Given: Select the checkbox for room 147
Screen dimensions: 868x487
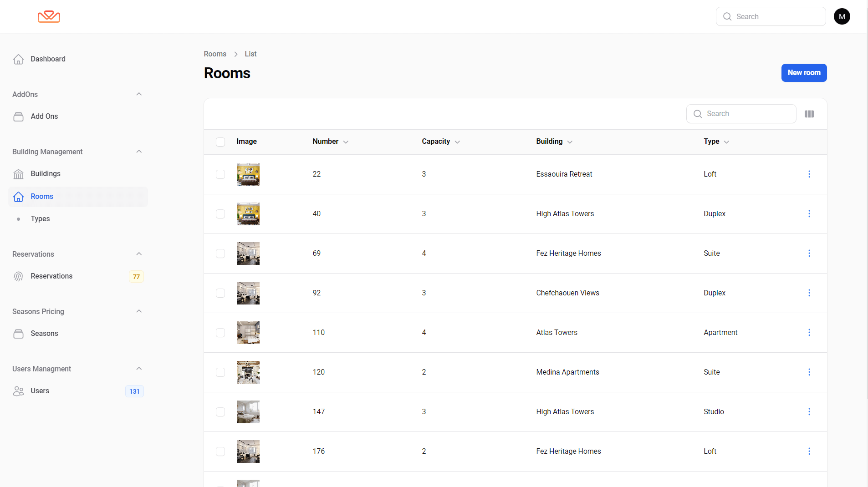Looking at the screenshot, I should pyautogui.click(x=220, y=412).
